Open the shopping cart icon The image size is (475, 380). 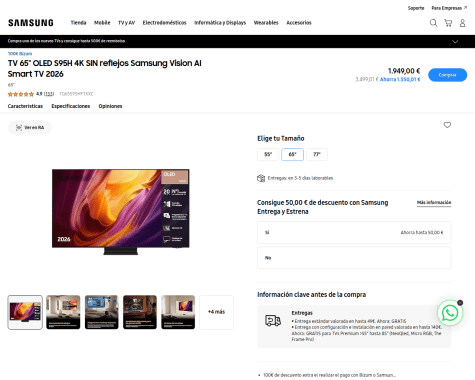[x=448, y=23]
